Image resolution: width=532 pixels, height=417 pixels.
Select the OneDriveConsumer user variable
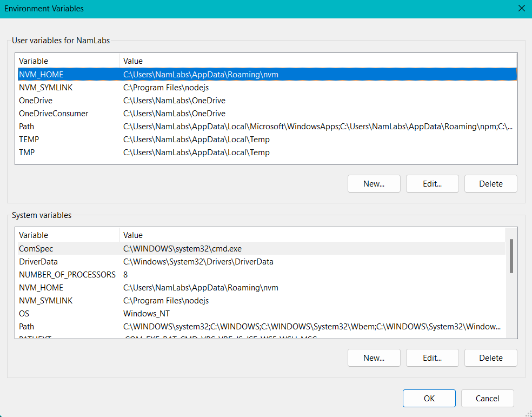tap(267, 114)
